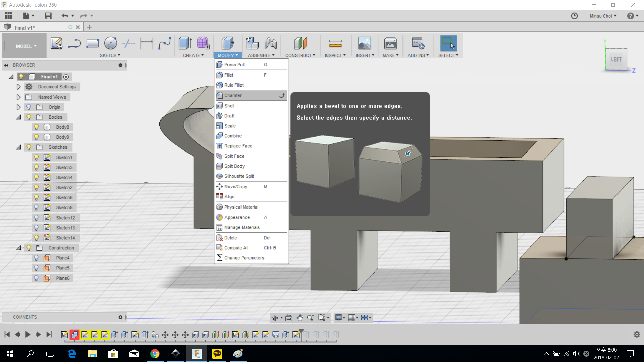This screenshot has width=644, height=362.
Task: Click the Press Pull toolbar icon
Action: coord(228,43)
